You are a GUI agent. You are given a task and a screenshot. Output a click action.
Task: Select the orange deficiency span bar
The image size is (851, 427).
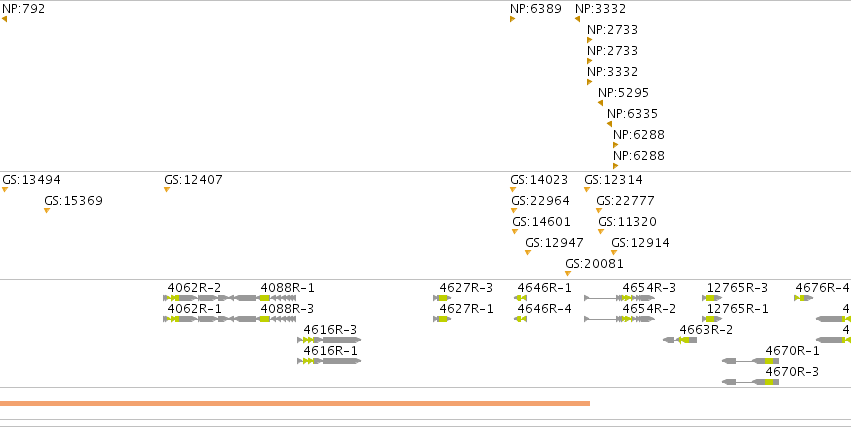tap(295, 404)
